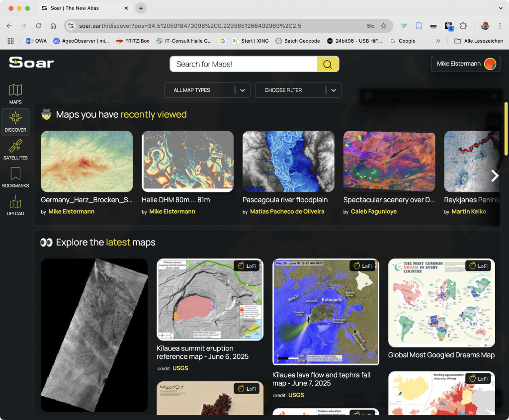Click USGS credit under summit eruption map

click(180, 368)
